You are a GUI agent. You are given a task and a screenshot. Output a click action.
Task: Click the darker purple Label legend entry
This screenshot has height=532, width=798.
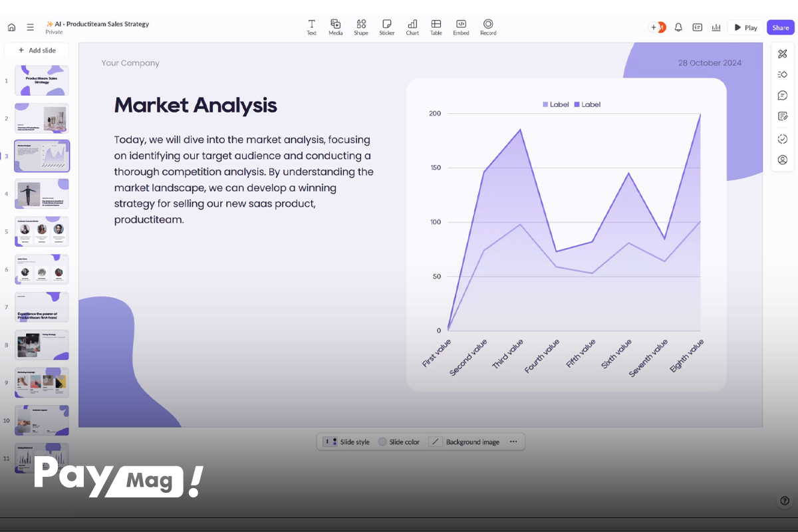587,104
